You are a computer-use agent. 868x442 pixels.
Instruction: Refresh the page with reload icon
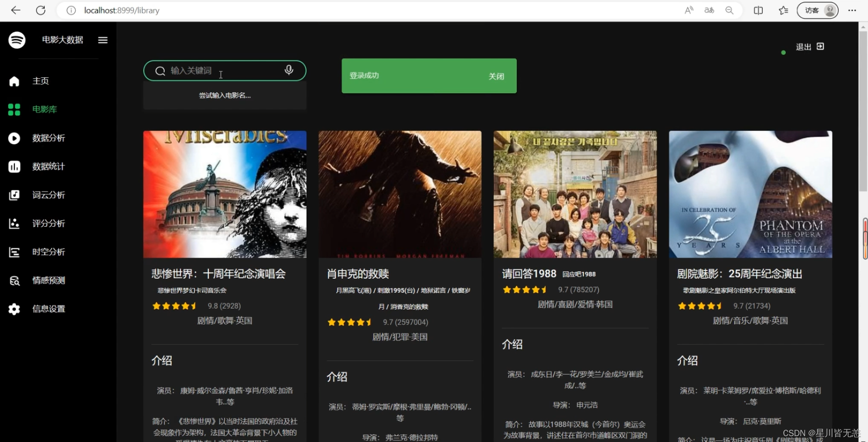click(41, 10)
